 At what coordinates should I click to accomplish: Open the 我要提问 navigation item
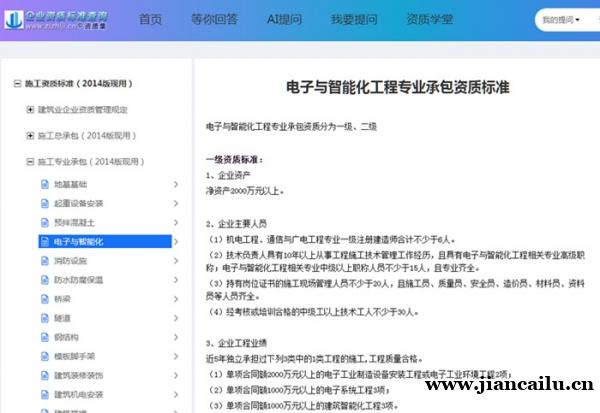(x=354, y=19)
